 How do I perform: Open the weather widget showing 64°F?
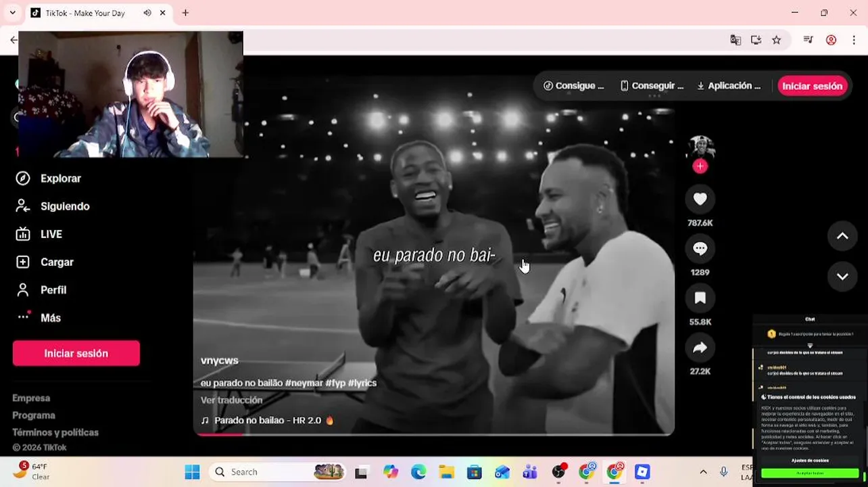pos(30,471)
